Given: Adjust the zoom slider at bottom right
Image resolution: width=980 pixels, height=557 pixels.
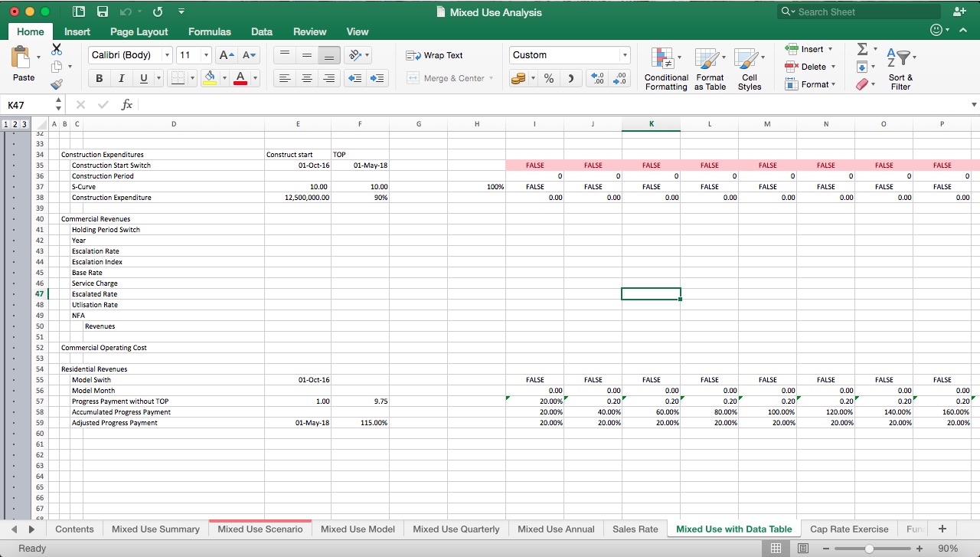Looking at the screenshot, I should pyautogui.click(x=869, y=548).
